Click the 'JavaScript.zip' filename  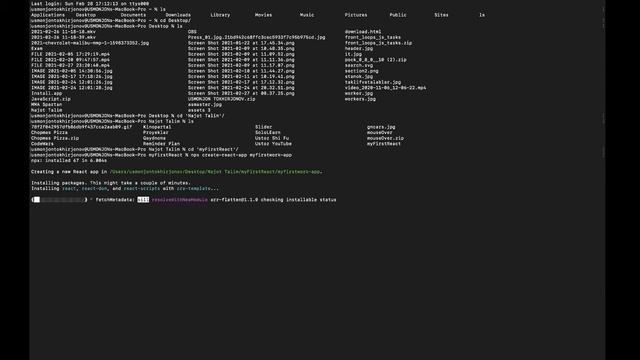click(x=51, y=99)
